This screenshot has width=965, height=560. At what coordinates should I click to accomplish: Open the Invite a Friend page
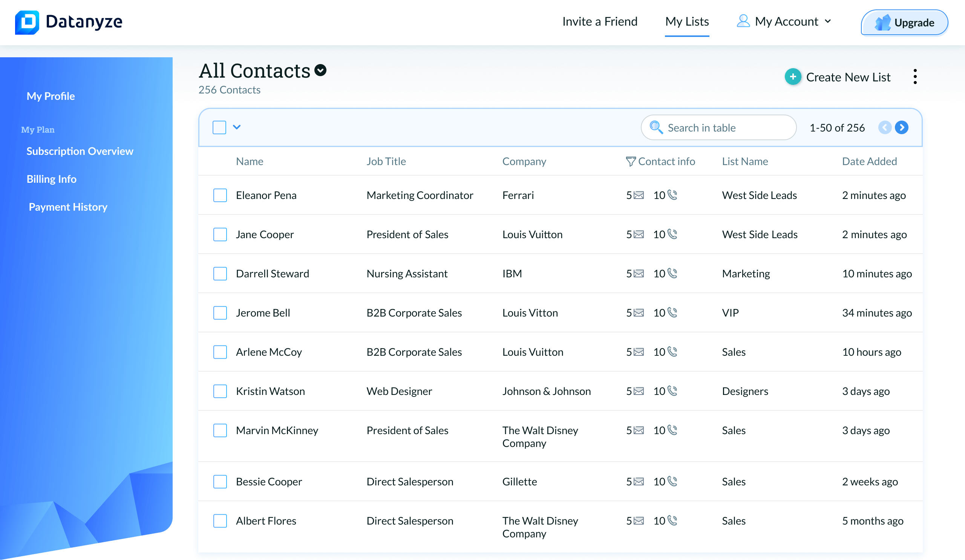coord(600,21)
